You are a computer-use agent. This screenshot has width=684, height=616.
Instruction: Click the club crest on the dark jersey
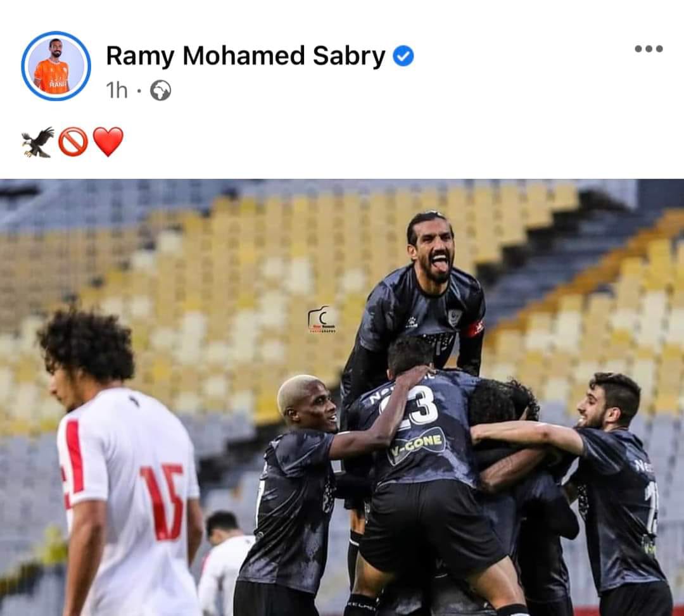(x=454, y=318)
